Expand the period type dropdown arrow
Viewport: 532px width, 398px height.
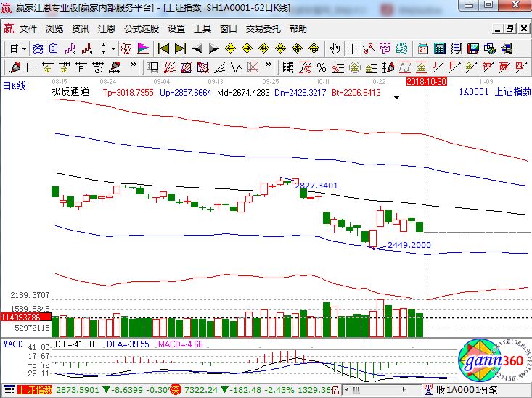[x=24, y=49]
